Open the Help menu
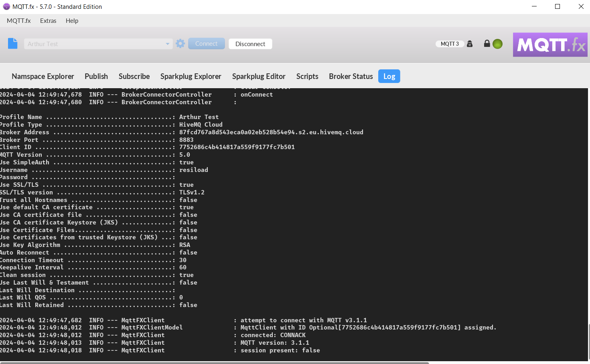The image size is (590, 364). pyautogui.click(x=72, y=21)
